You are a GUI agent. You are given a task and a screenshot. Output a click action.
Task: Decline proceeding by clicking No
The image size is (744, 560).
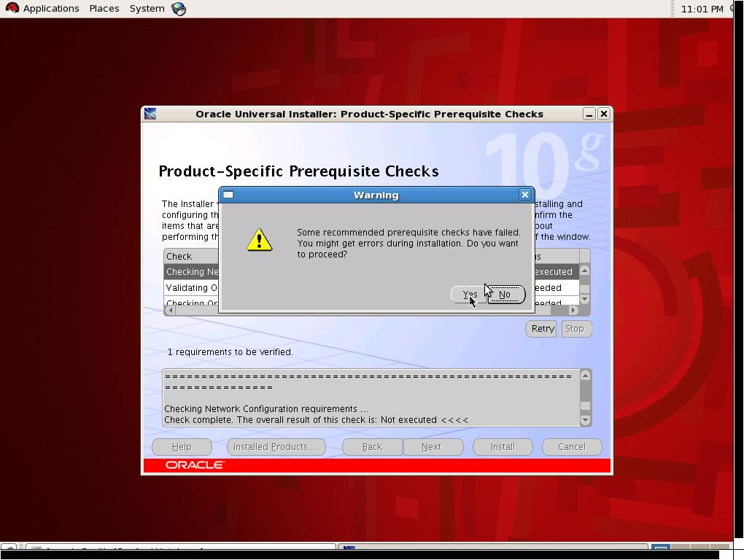tap(505, 295)
